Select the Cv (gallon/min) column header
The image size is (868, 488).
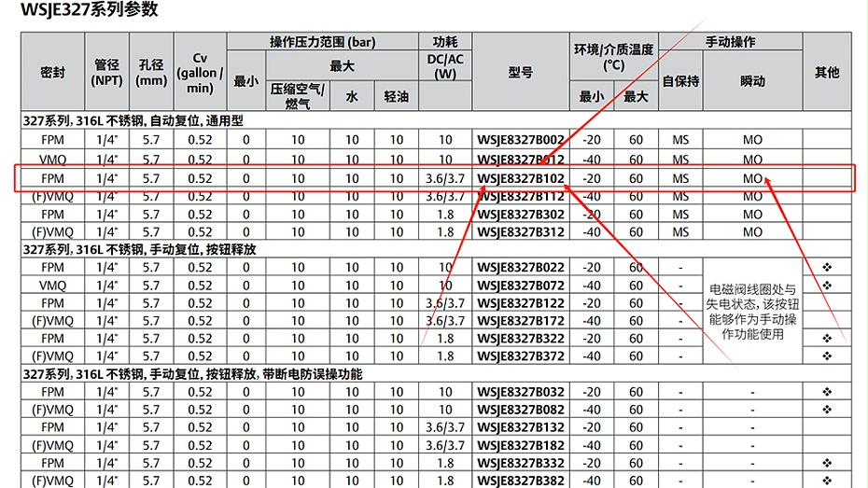pos(200,73)
